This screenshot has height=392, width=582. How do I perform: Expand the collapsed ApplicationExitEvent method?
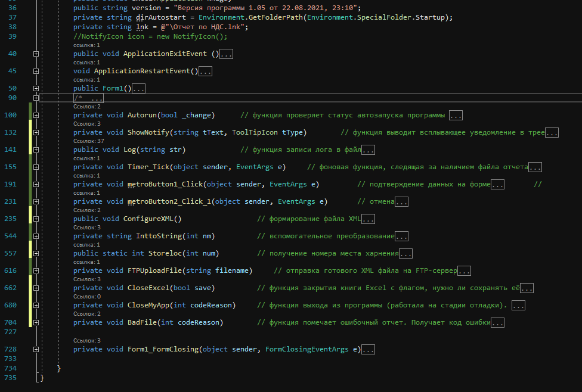[x=36, y=54]
